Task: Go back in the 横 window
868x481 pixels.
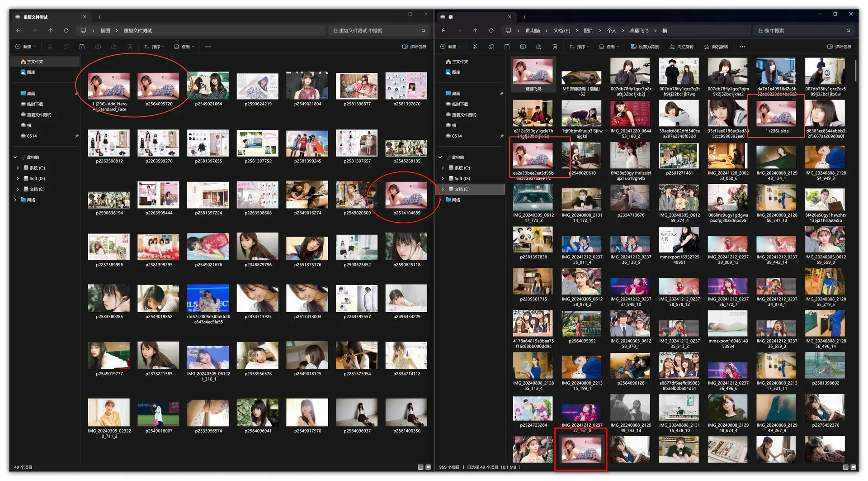Action: (x=443, y=30)
